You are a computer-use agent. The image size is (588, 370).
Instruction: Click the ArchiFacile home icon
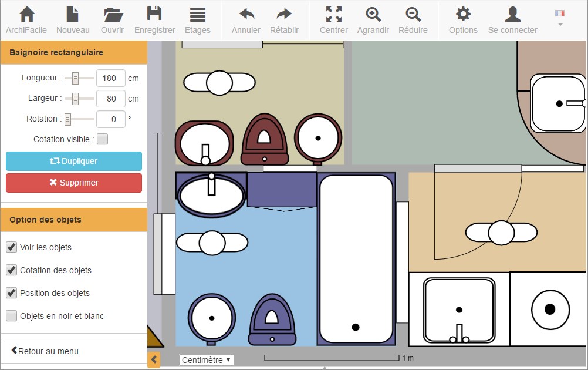[x=26, y=20]
